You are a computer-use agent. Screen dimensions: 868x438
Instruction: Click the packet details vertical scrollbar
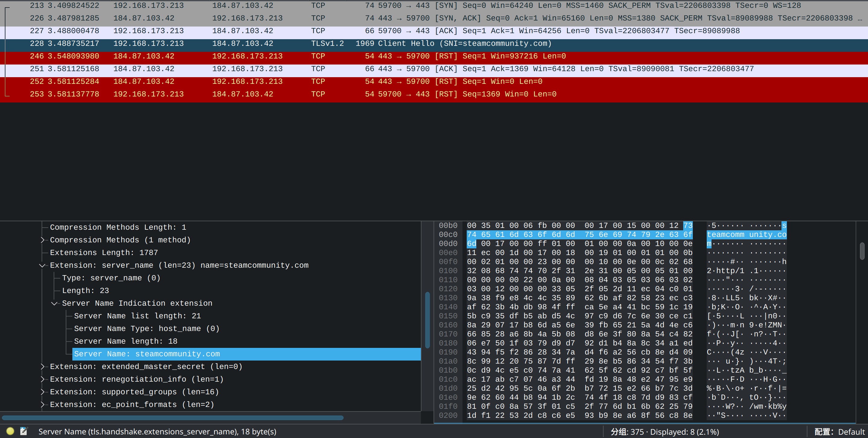tap(427, 320)
